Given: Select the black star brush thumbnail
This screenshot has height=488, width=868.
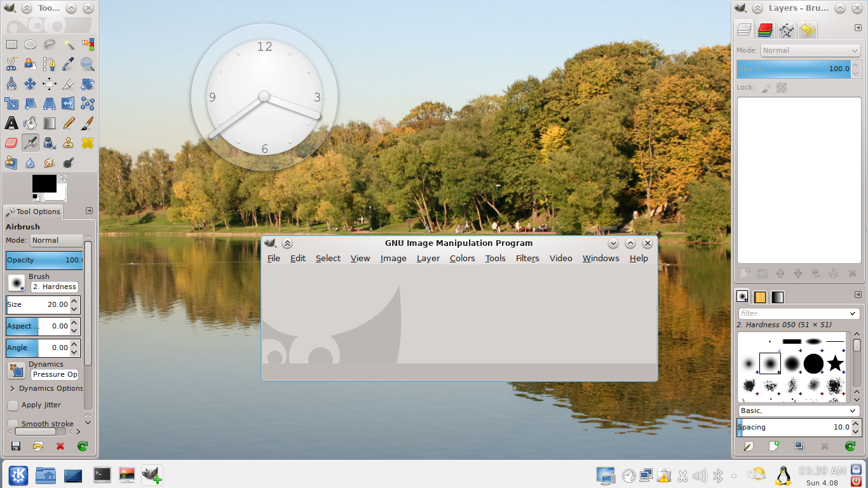Looking at the screenshot, I should point(835,363).
